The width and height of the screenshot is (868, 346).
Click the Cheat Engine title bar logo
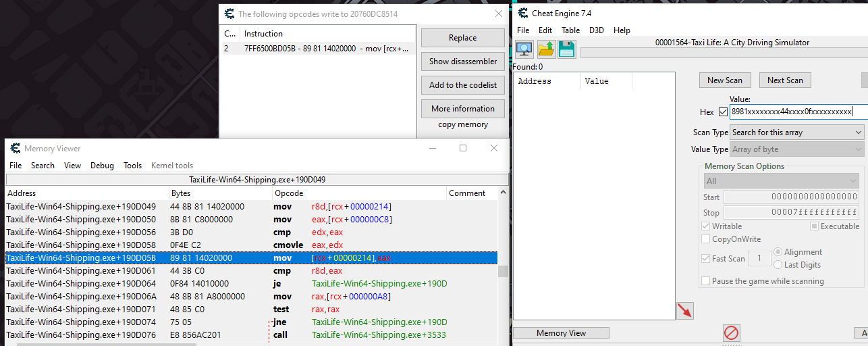coord(522,13)
